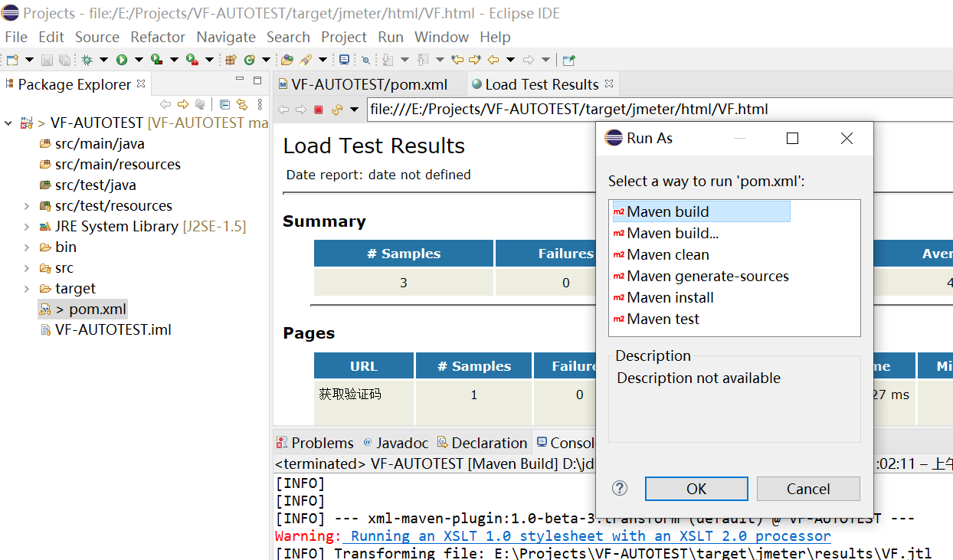Switch to the Declaration tab

482,443
